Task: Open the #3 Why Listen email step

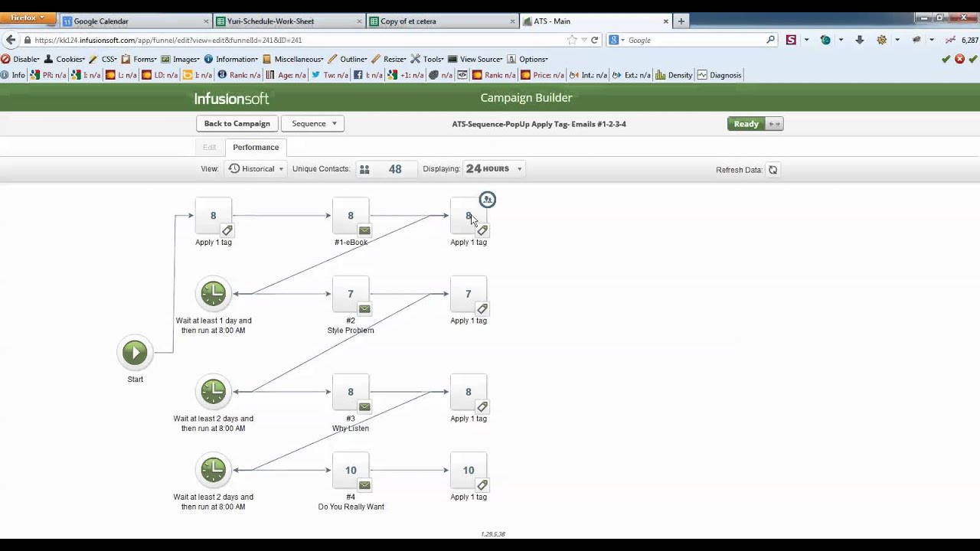Action: pyautogui.click(x=351, y=393)
